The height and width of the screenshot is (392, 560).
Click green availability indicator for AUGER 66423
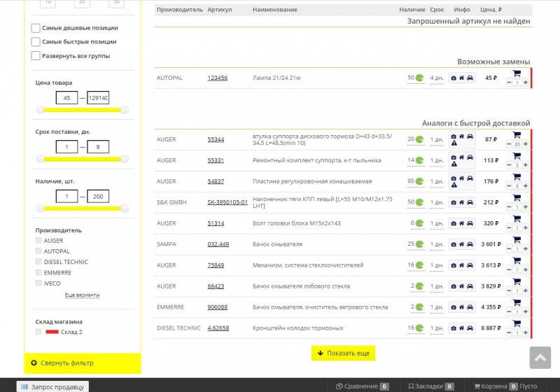pyautogui.click(x=419, y=286)
